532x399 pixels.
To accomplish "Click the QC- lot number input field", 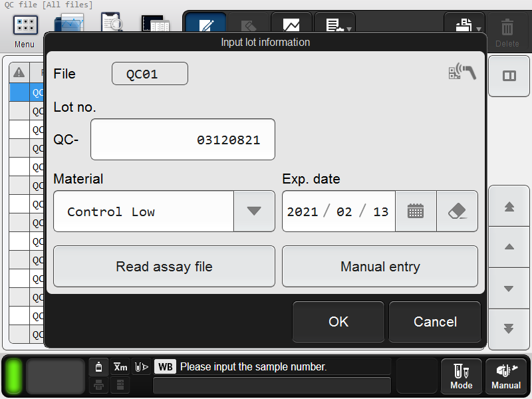I will [183, 140].
